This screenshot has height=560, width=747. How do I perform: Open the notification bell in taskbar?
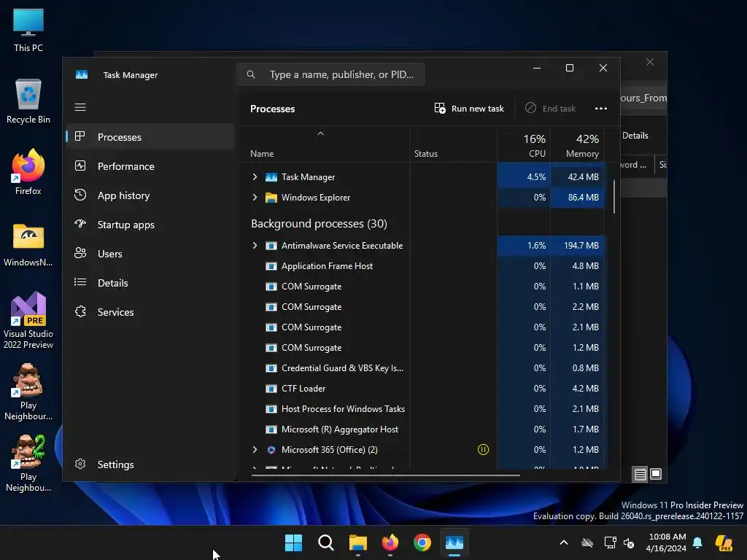[697, 542]
